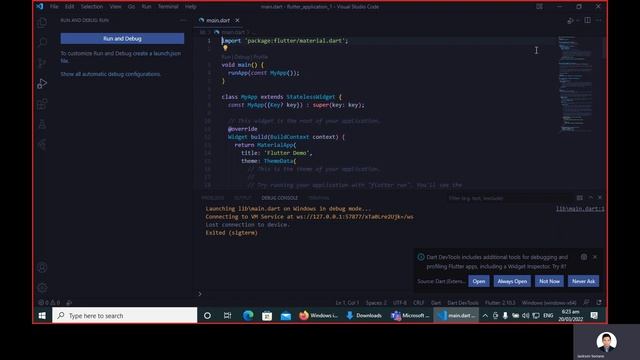Open the Testing flask icon in activity bar
The image size is (640, 360).
point(42,124)
